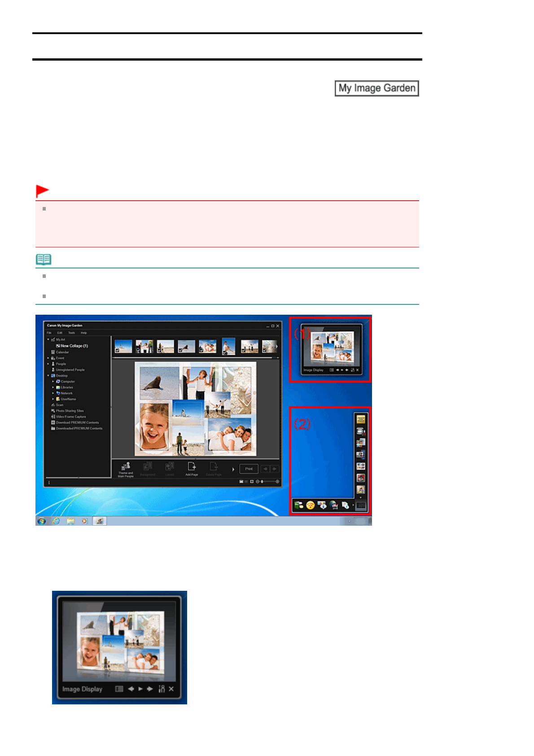Click the scanner icon in Quick Menu sidebar

(360, 431)
